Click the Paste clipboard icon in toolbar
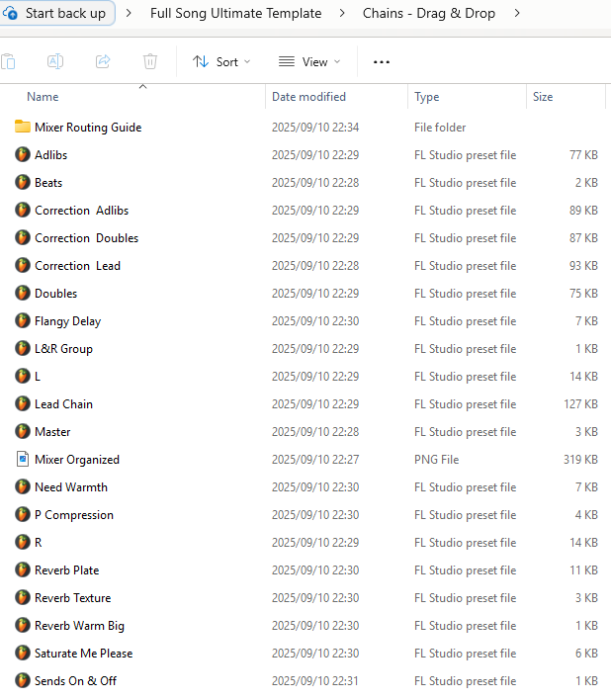The height and width of the screenshot is (700, 611). pyautogui.click(x=9, y=61)
